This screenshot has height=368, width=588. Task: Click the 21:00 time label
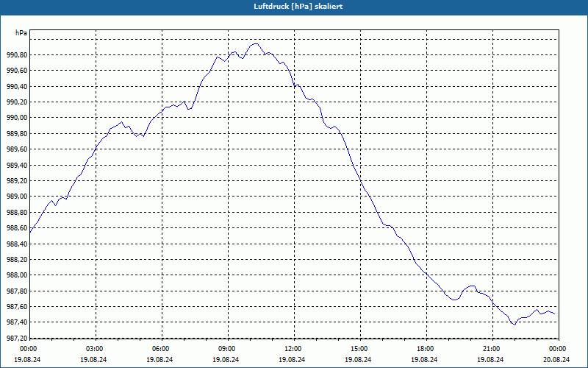coord(492,349)
